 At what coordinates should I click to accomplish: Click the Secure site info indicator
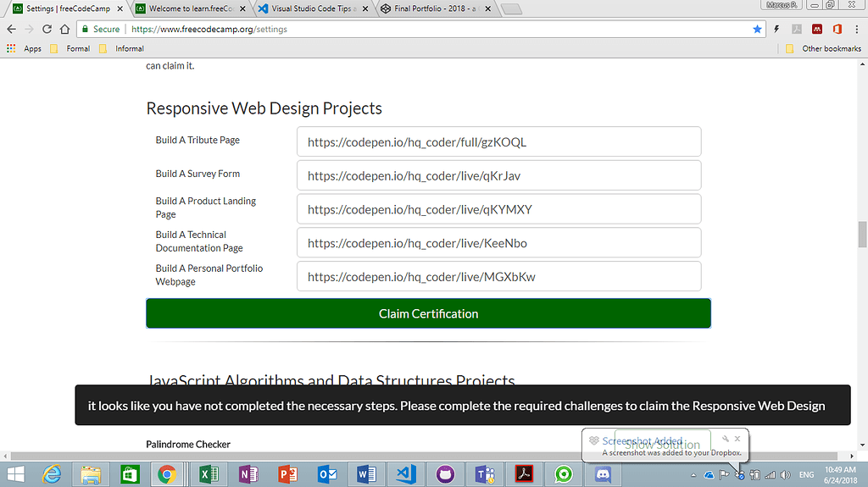pos(101,30)
